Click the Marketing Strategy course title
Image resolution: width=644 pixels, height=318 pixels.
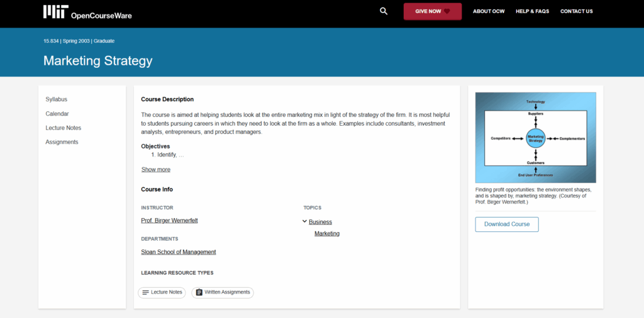97,61
